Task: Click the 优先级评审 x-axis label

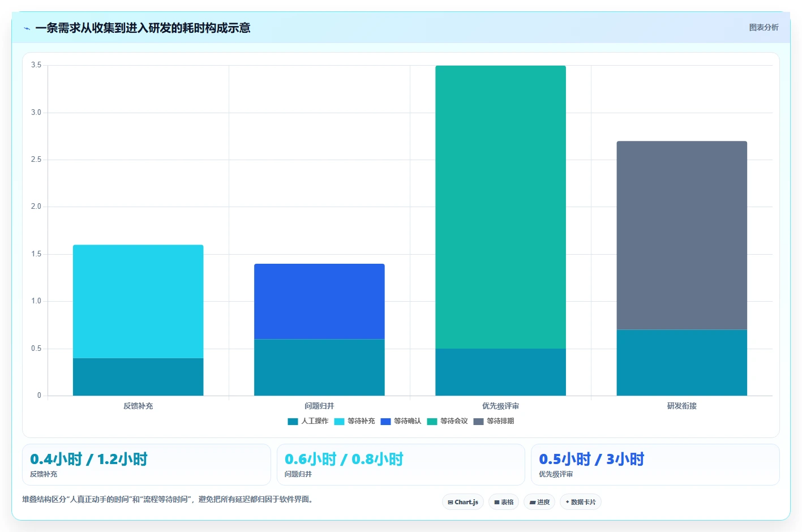Action: point(500,406)
